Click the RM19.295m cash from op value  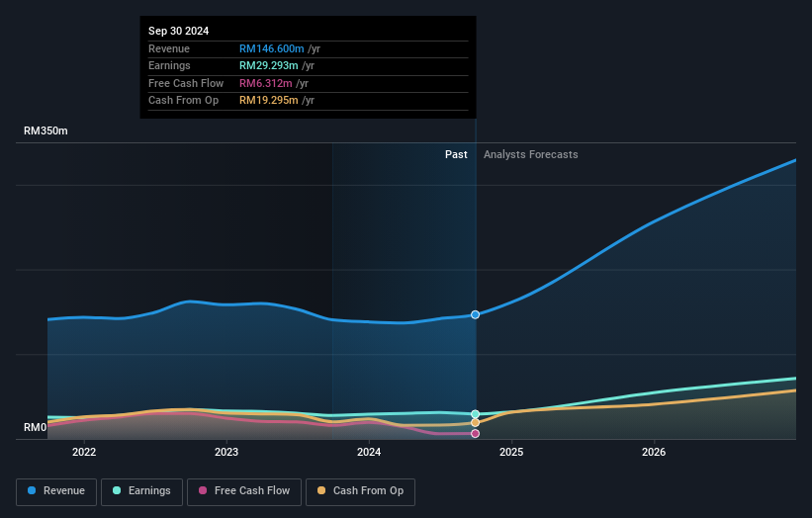pyautogui.click(x=268, y=101)
